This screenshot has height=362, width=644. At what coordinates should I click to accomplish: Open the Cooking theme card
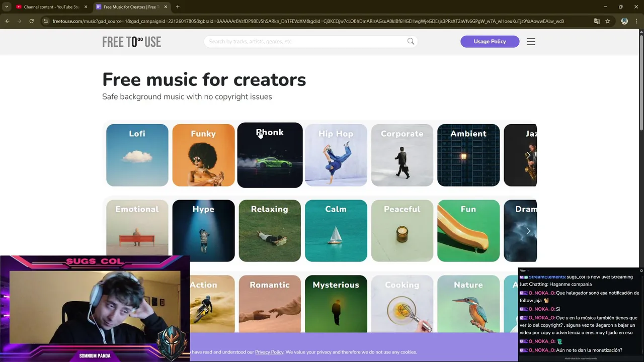(x=402, y=304)
